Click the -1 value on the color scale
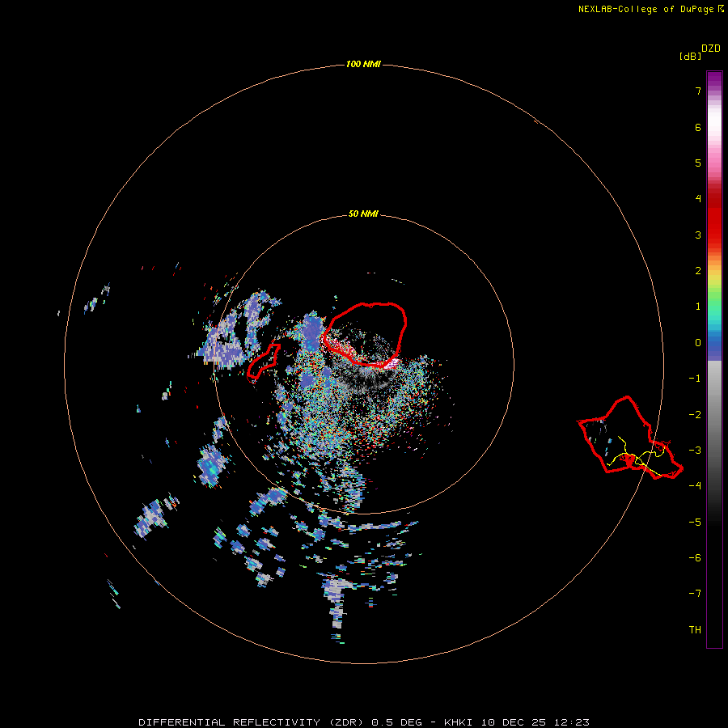728x728 pixels. pyautogui.click(x=695, y=379)
